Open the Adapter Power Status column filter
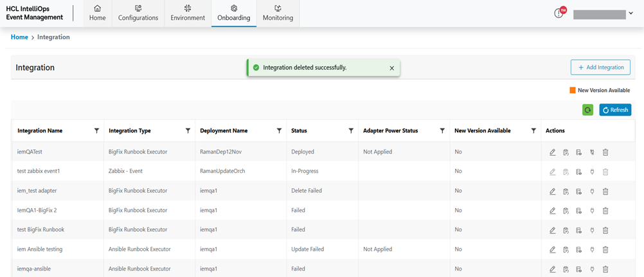Viewport: 644px width, 277px height. [442, 130]
